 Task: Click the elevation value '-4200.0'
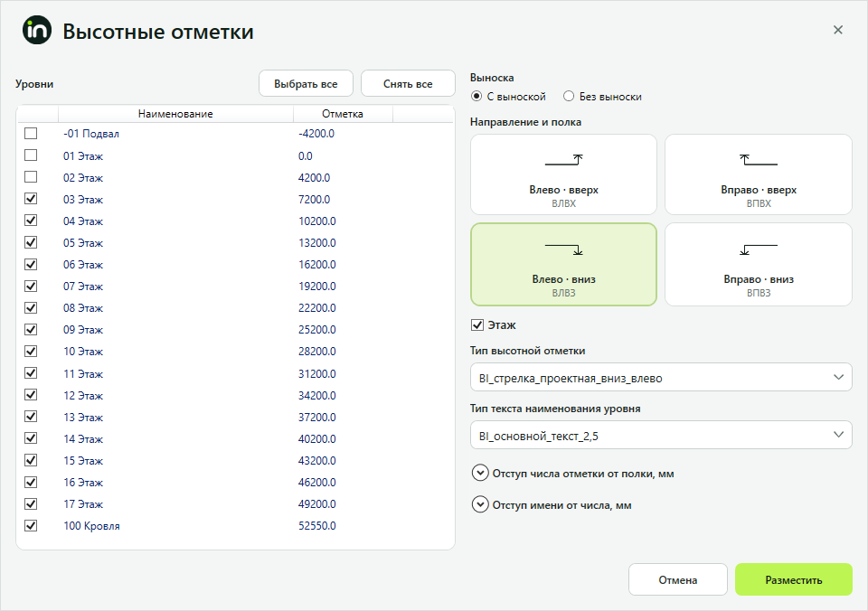click(x=316, y=134)
